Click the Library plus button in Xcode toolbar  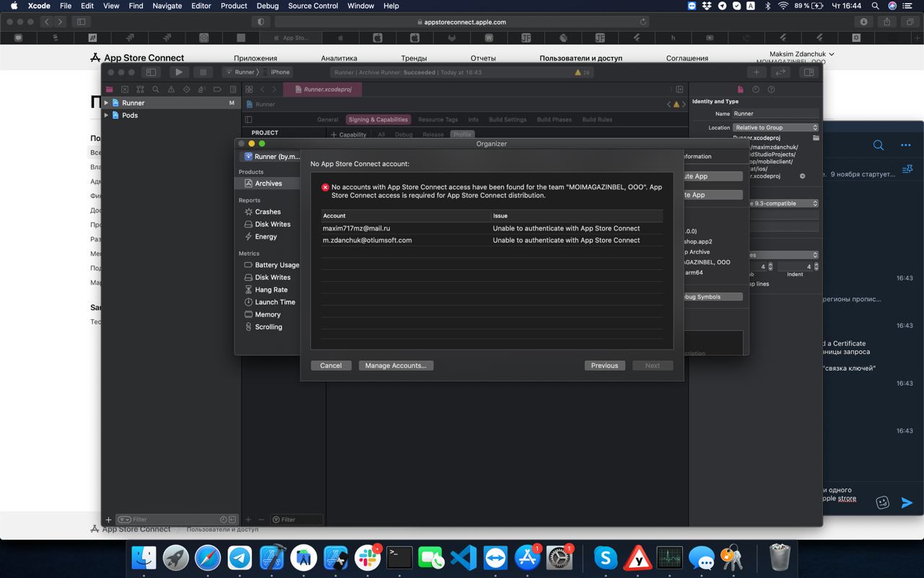[757, 72]
